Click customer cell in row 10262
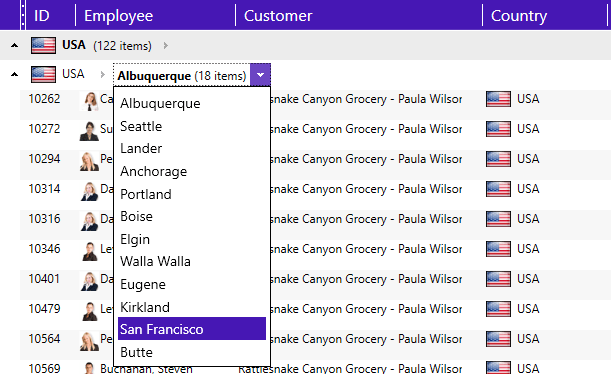611x374 pixels. pos(366,99)
